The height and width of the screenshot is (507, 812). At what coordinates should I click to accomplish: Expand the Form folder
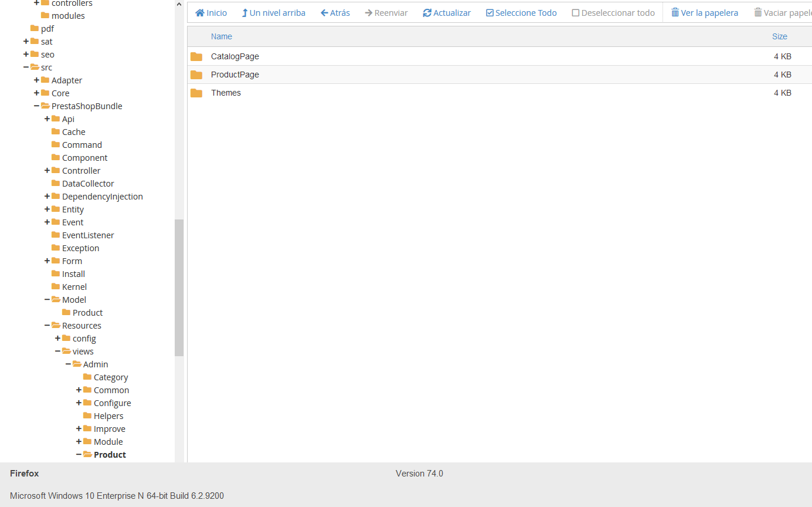click(47, 261)
